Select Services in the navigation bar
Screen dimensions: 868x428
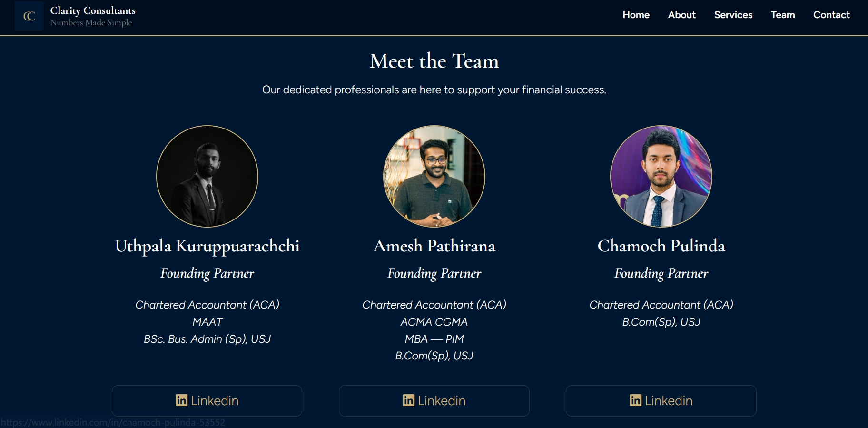(x=733, y=15)
